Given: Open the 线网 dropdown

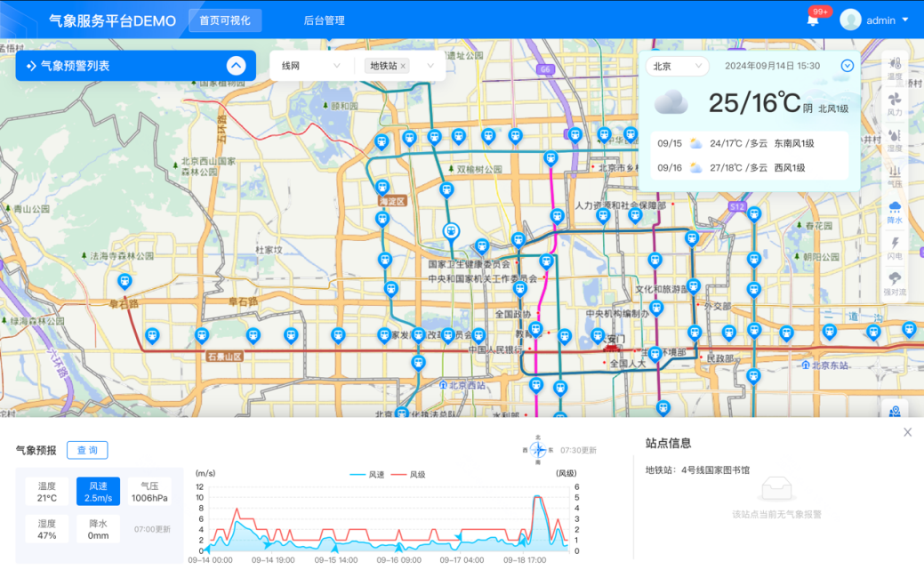Looking at the screenshot, I should coord(309,65).
